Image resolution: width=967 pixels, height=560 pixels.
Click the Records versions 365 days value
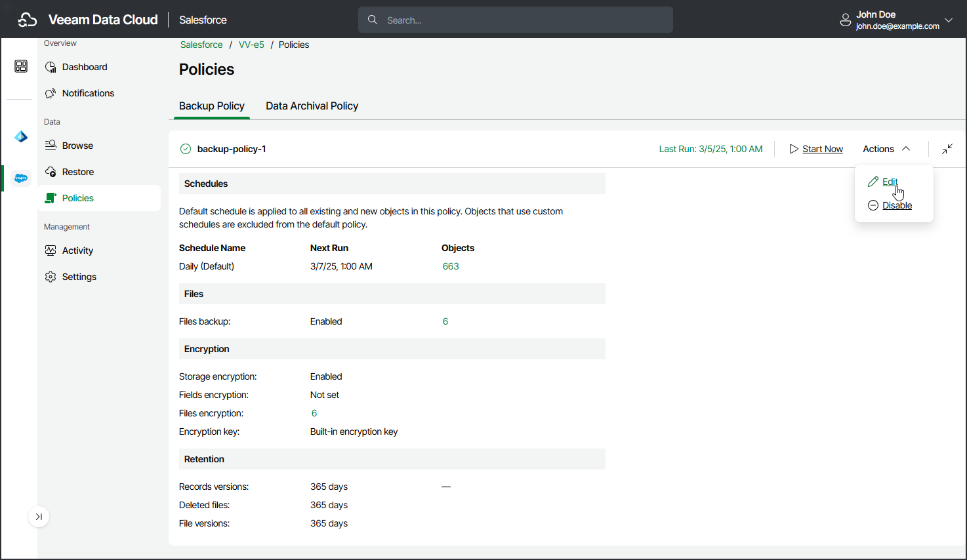point(329,487)
